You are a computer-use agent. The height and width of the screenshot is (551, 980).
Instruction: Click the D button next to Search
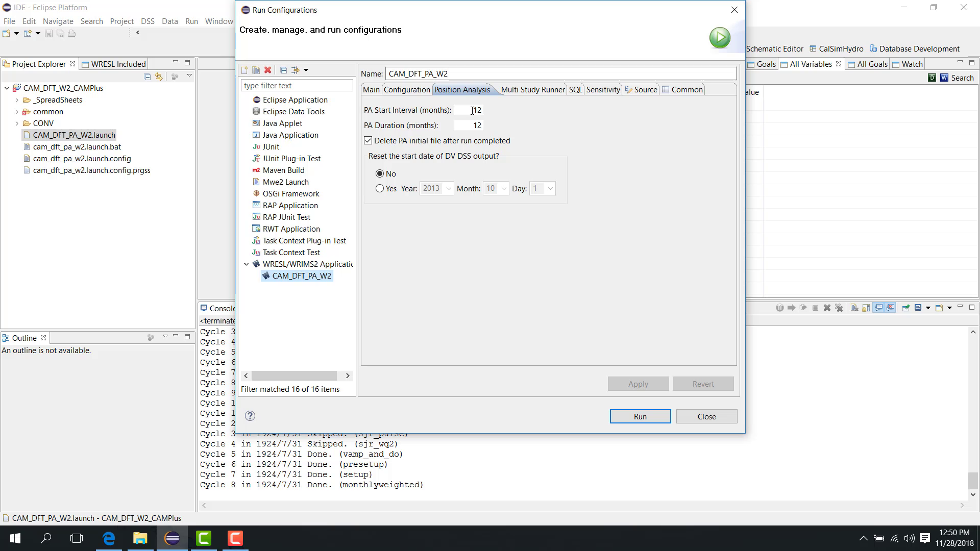(x=932, y=78)
